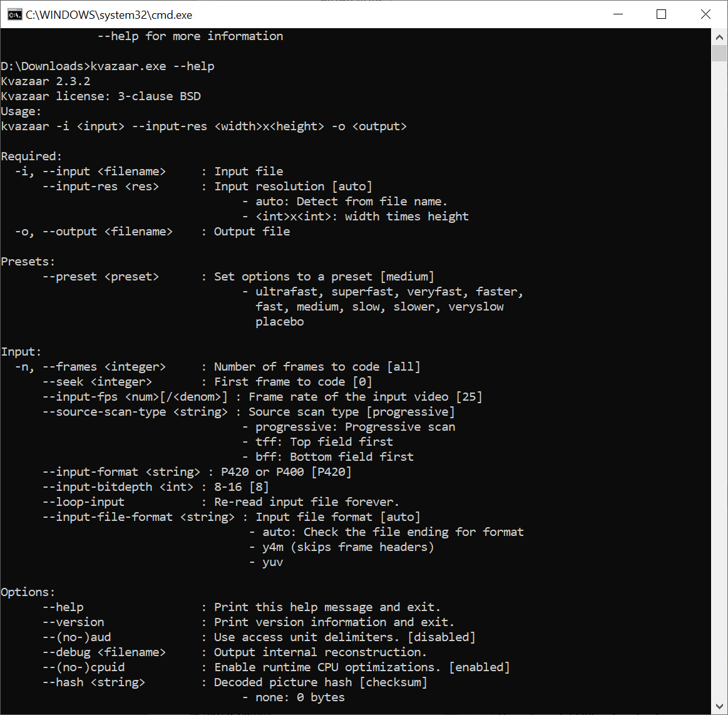This screenshot has height=715, width=728.
Task: Click the 'Presets:' section heading
Action: (28, 261)
